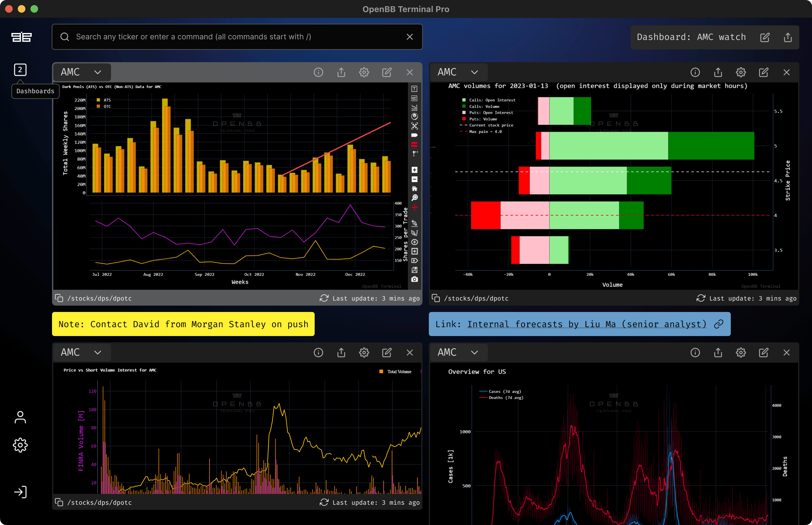
Task: Reset chart axes with home icon
Action: coord(414,189)
